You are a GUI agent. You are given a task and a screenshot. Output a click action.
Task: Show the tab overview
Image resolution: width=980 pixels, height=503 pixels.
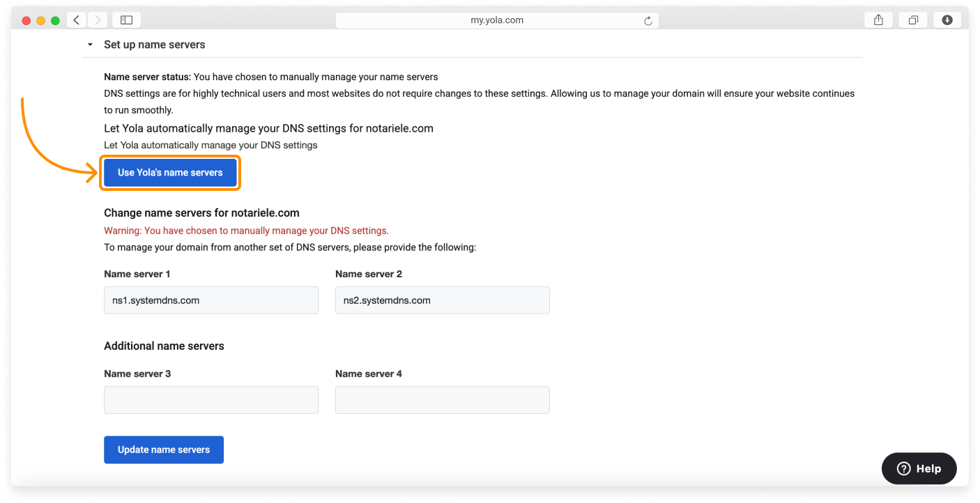[x=913, y=20]
